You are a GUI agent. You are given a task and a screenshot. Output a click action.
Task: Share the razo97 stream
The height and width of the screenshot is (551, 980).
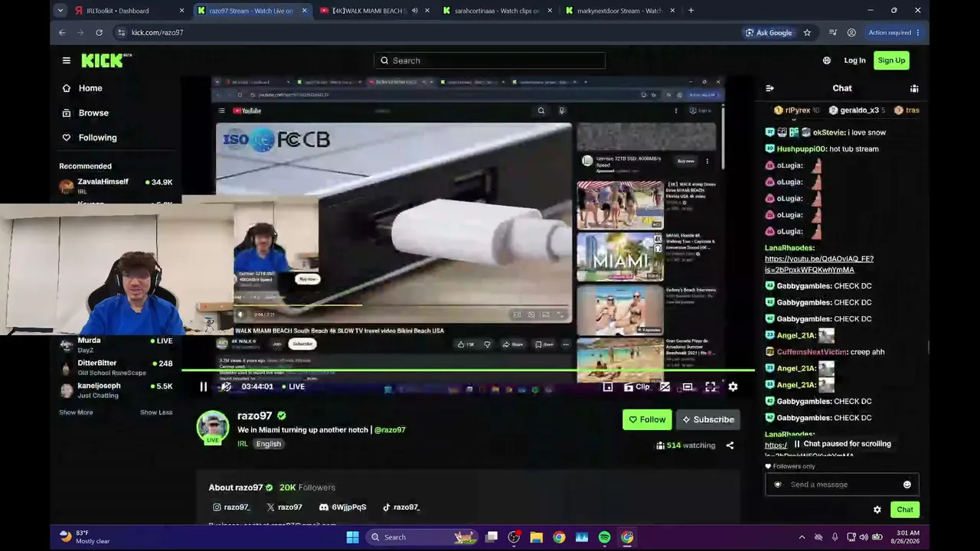tap(730, 445)
